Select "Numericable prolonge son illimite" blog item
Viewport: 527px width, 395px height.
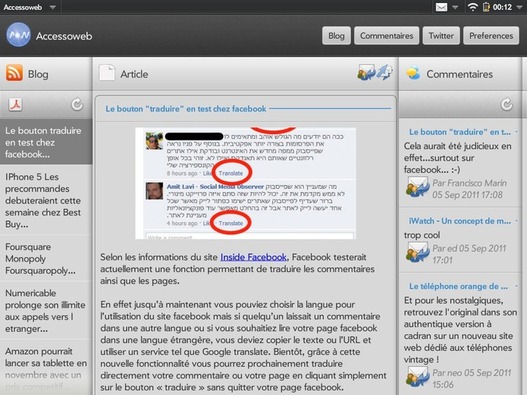tap(46, 310)
